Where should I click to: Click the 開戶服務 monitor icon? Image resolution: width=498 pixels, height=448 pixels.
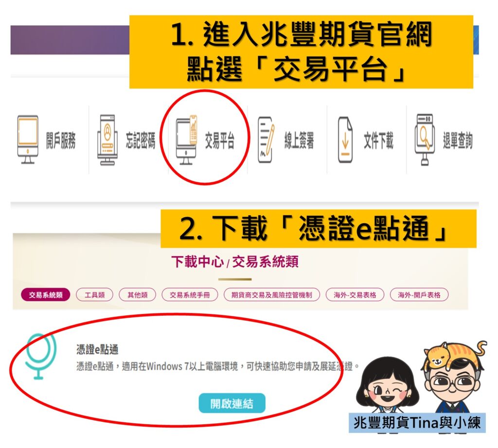tap(28, 139)
